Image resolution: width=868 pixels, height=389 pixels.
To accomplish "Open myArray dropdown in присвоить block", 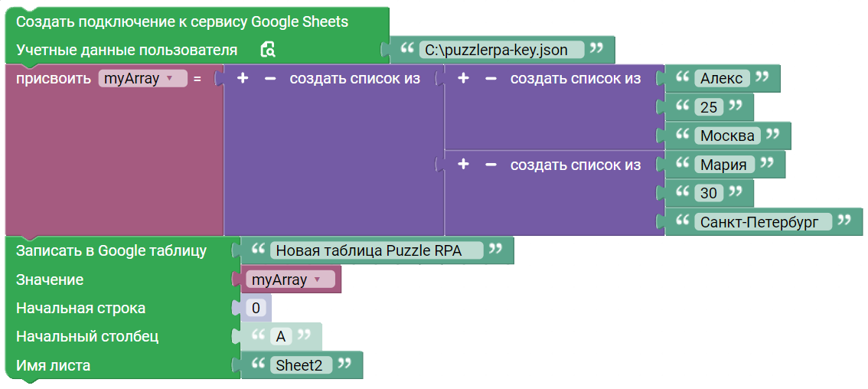I will [x=143, y=79].
